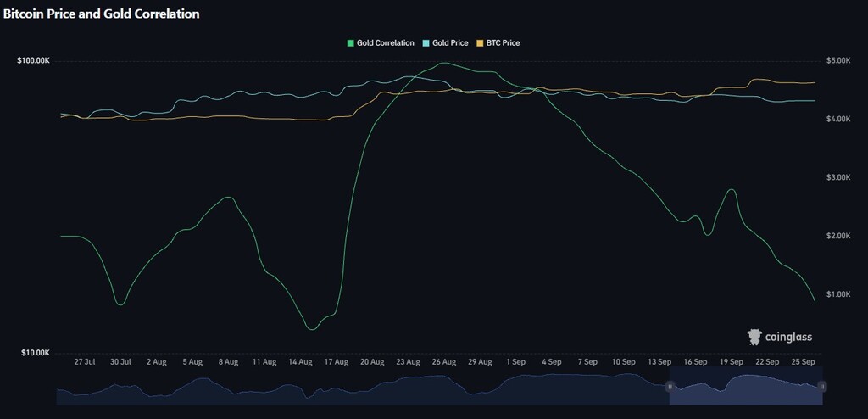
Task: Click the $10.00K left axis label
Action: coord(36,353)
